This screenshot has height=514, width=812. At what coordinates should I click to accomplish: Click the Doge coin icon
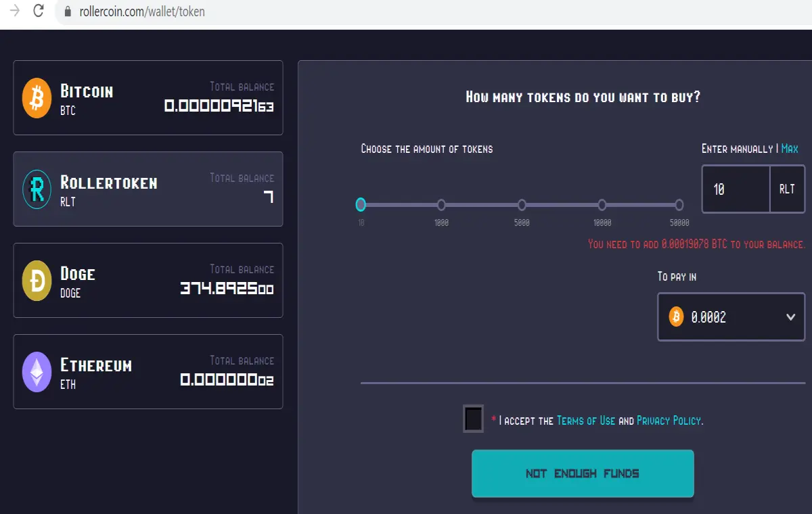click(x=37, y=280)
